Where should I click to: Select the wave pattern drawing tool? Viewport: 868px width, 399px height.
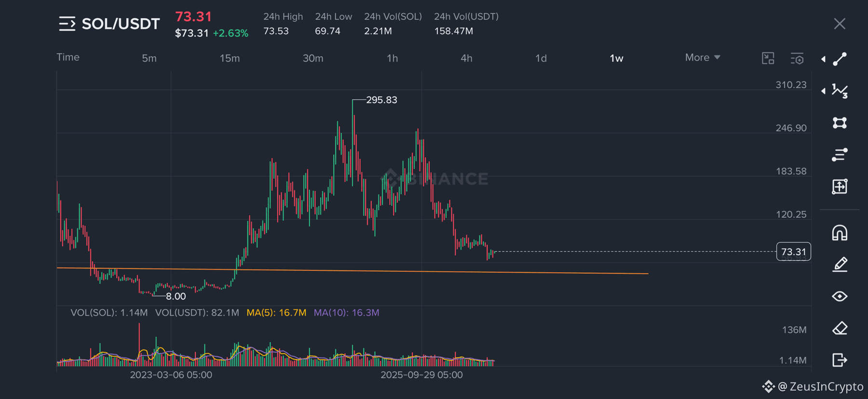point(840,91)
